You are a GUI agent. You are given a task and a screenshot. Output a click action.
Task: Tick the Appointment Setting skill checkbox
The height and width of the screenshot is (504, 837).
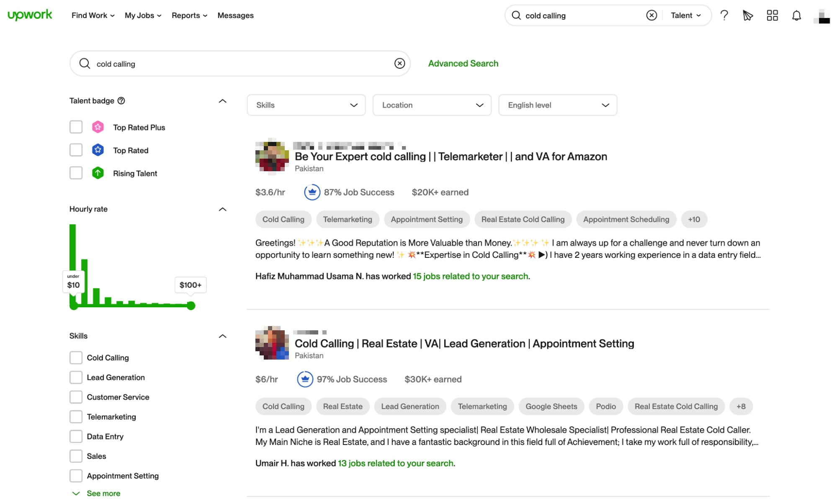click(76, 476)
